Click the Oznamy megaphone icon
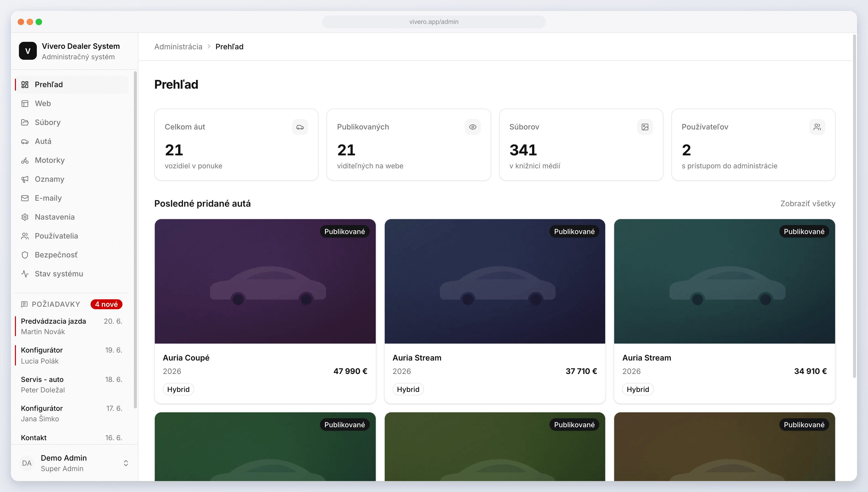The width and height of the screenshot is (868, 492). (x=25, y=179)
